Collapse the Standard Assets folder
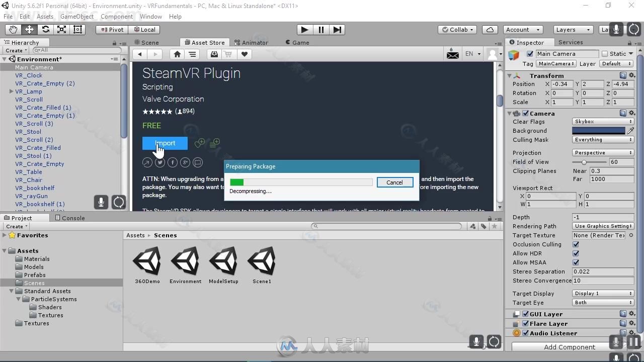 [x=12, y=291]
